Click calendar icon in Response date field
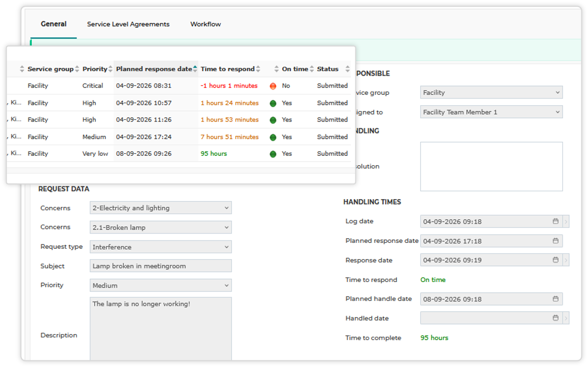Screen dimensions: 588x367 (x=555, y=260)
